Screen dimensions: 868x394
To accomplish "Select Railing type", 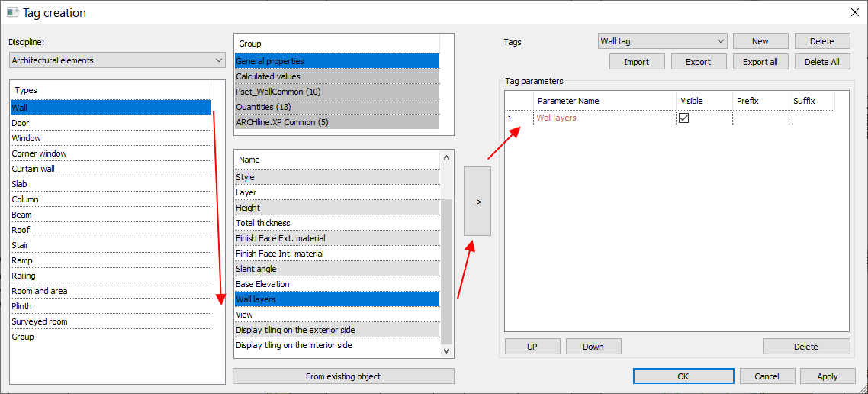I will (x=111, y=276).
